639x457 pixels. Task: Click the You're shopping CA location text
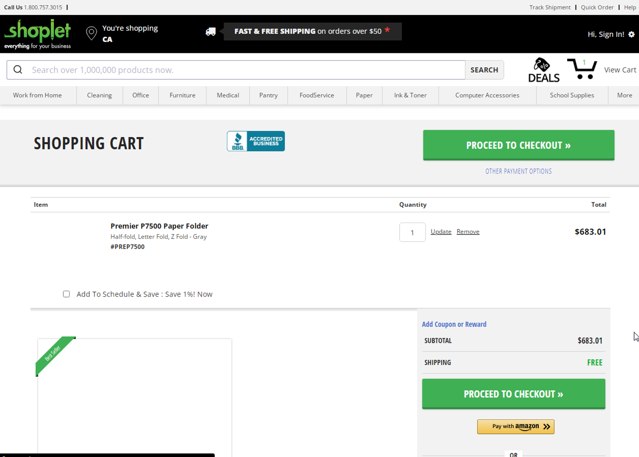click(130, 33)
